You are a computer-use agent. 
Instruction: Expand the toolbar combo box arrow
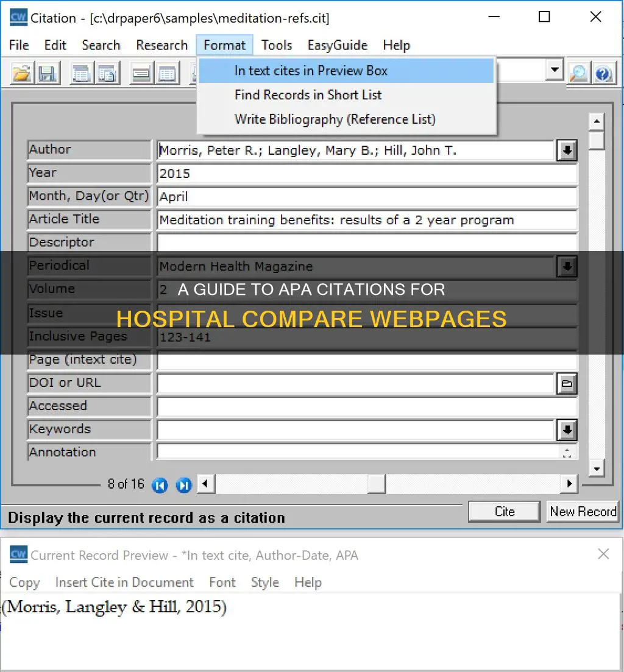point(555,69)
